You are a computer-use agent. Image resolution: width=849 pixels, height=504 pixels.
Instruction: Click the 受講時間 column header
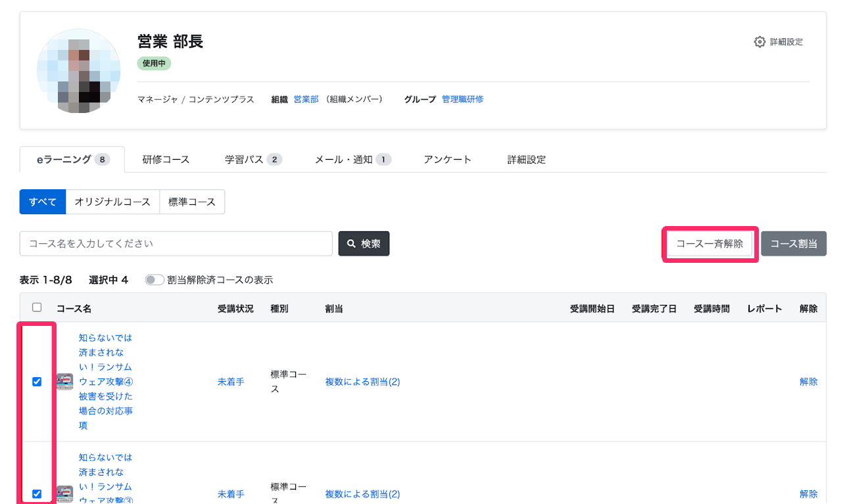tap(712, 308)
